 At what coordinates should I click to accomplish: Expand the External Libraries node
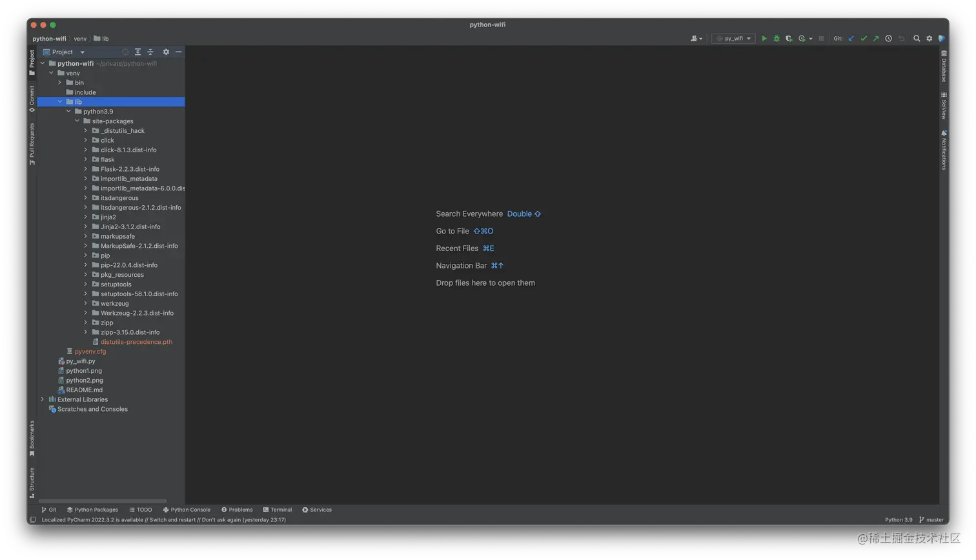point(43,399)
